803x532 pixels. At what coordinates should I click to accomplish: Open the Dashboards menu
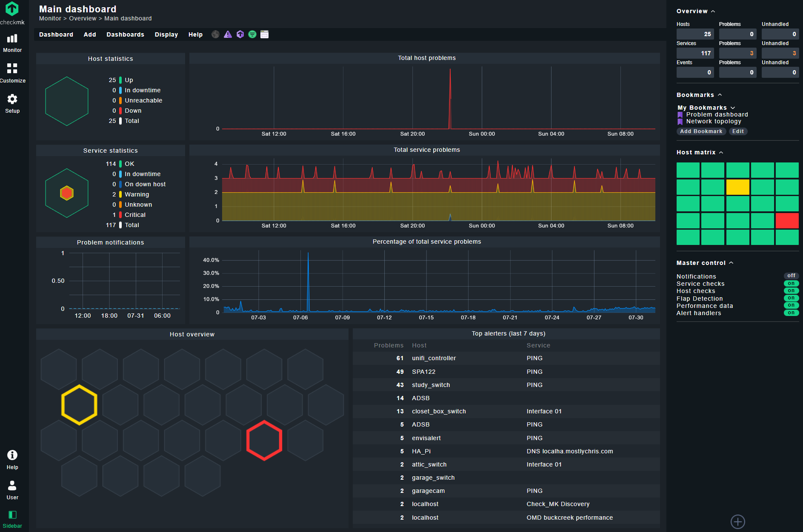click(x=125, y=34)
